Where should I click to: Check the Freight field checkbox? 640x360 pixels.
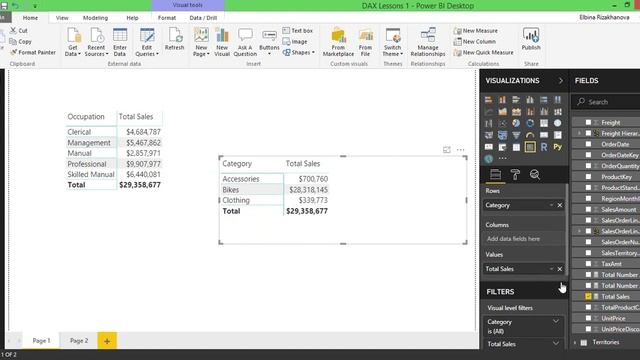588,122
